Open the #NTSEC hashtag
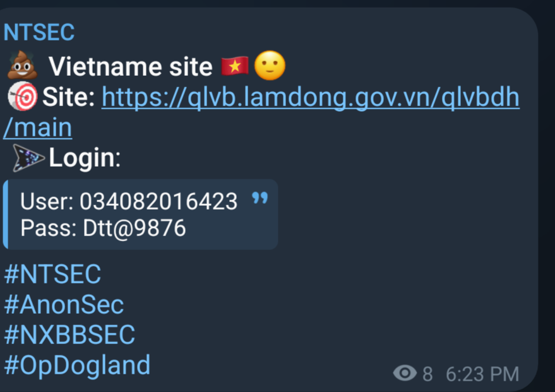This screenshot has width=555, height=392. [52, 274]
